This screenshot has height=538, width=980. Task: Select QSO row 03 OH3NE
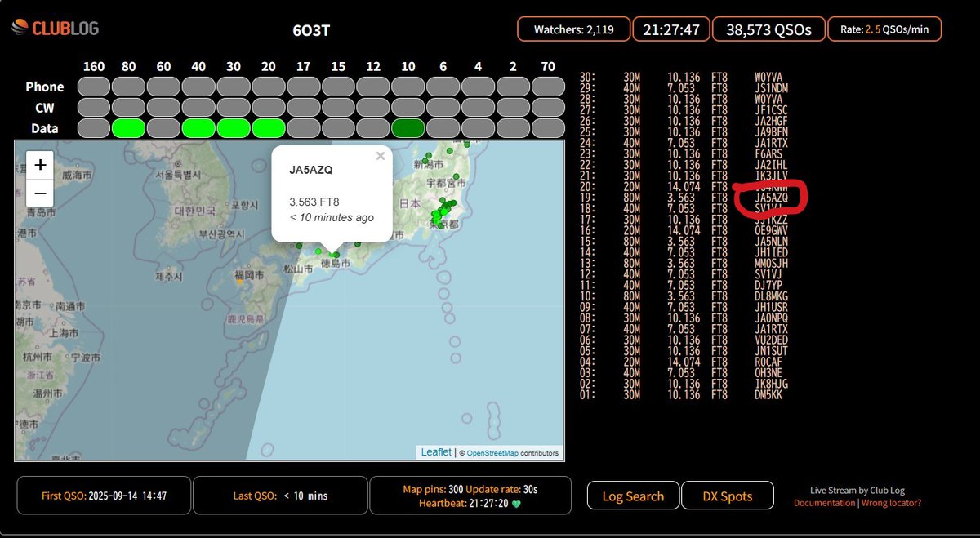684,373
